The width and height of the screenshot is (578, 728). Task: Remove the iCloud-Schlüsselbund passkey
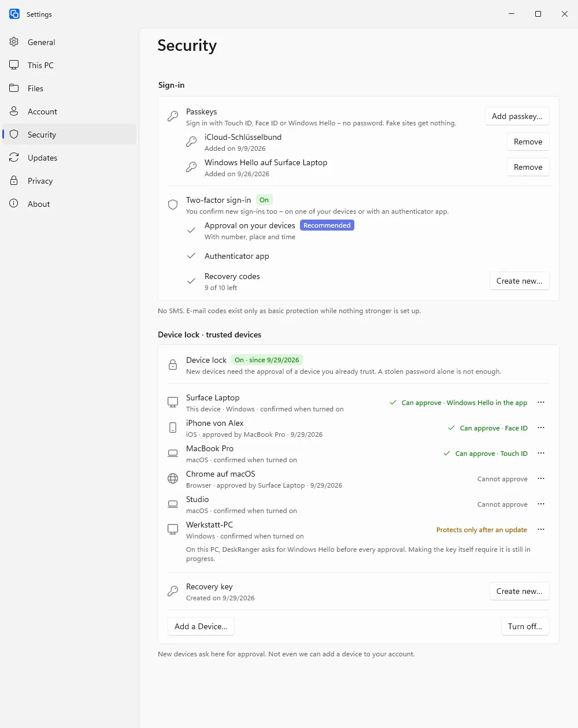tap(528, 142)
